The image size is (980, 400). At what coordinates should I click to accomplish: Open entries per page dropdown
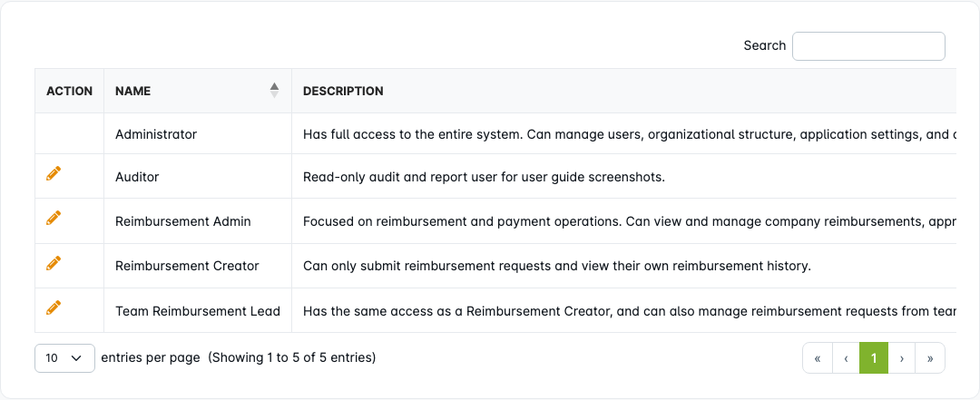[64, 358]
